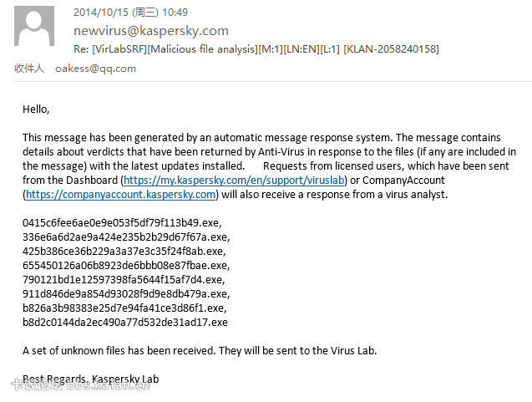Open the my.kaspersky.com viruslab link
This screenshot has height=402, width=532.
click(234, 180)
